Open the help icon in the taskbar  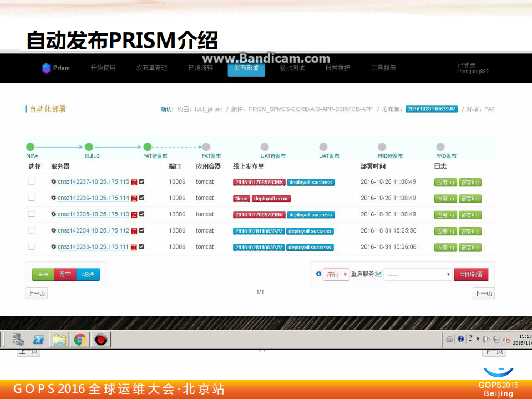(460, 339)
